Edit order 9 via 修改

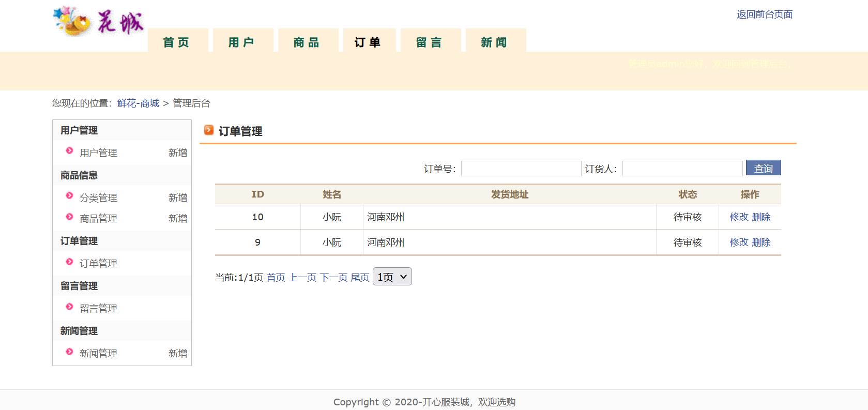pyautogui.click(x=739, y=242)
